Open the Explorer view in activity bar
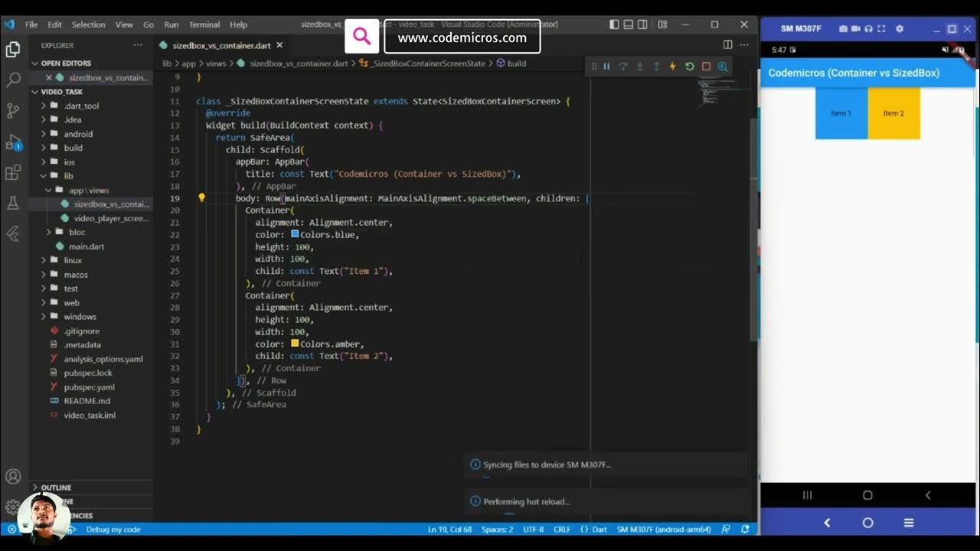Viewport: 980px width, 551px height. tap(13, 51)
